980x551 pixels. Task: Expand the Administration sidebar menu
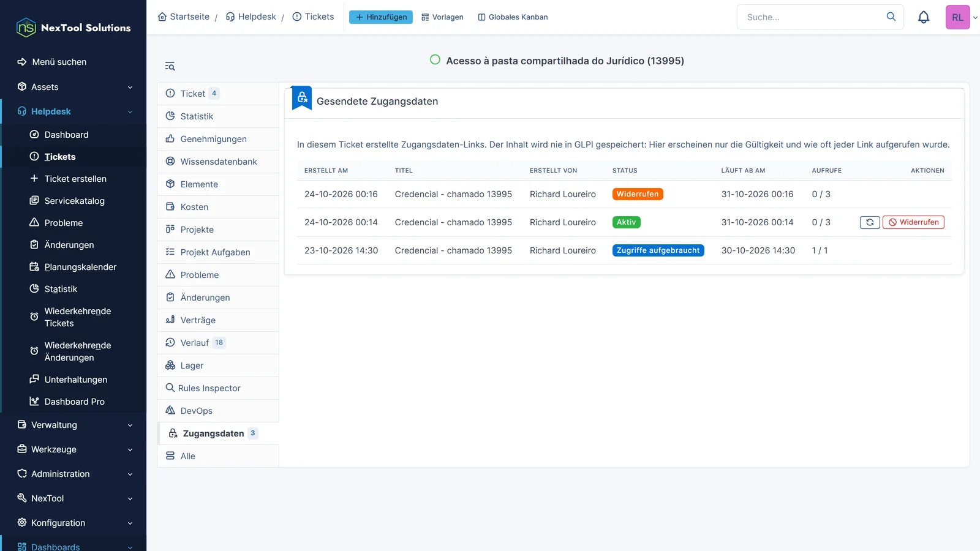(x=73, y=474)
